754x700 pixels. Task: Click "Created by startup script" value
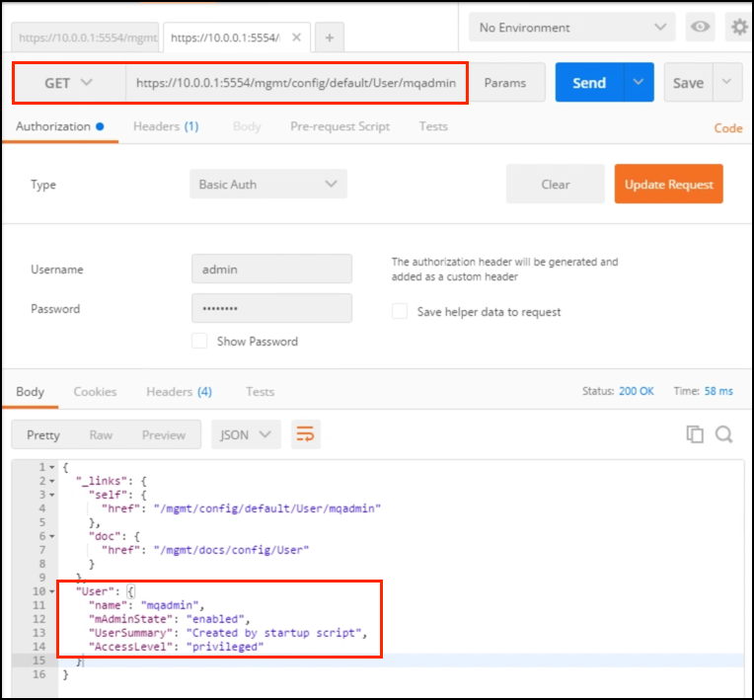(274, 633)
